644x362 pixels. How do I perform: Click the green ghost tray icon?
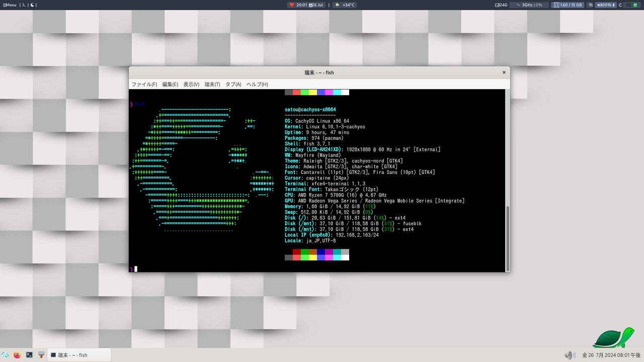pos(635,5)
